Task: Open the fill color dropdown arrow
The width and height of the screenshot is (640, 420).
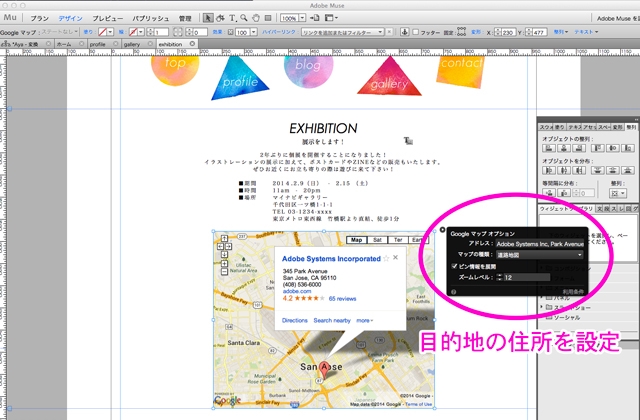Action: pyautogui.click(x=110, y=32)
